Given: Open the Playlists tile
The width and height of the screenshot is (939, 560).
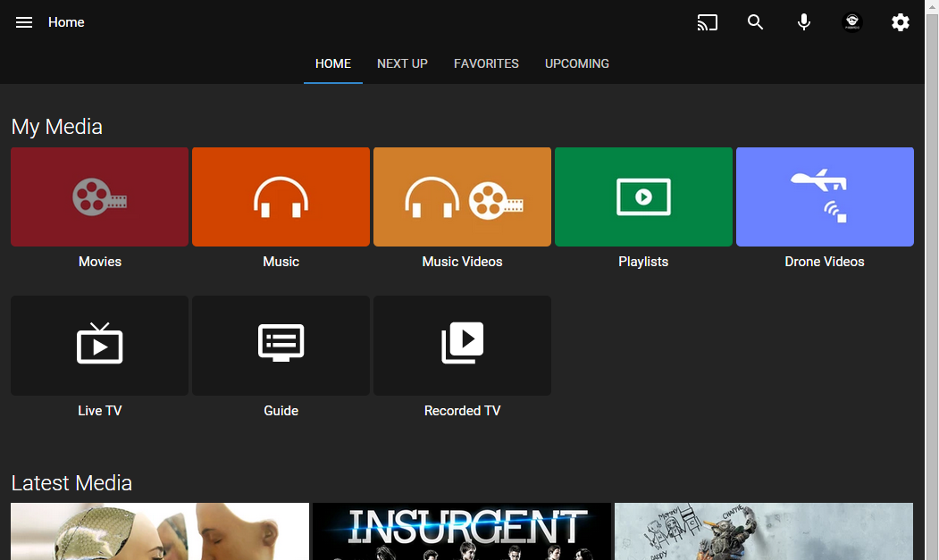Looking at the screenshot, I should click(643, 196).
